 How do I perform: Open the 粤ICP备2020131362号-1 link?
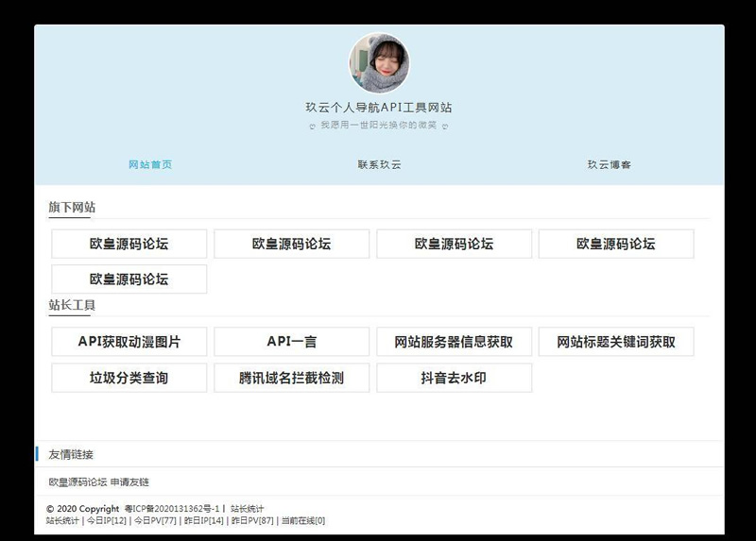click(x=172, y=509)
